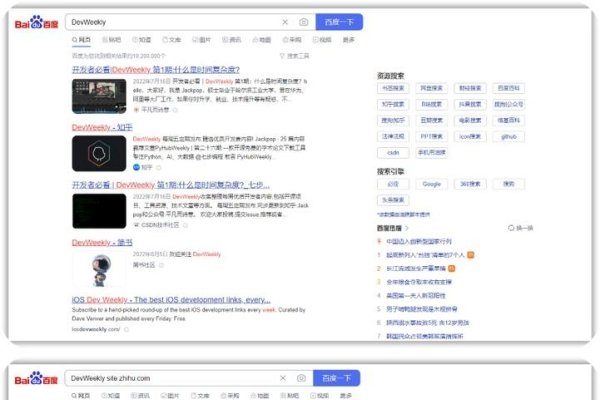
Task: Click the black thumbnail of the CSDN result
Action: 99,211
